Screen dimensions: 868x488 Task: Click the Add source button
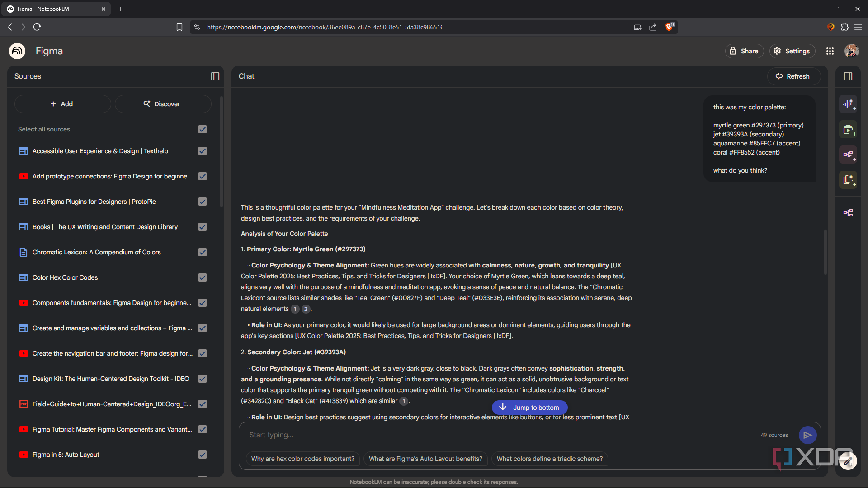[x=62, y=104]
